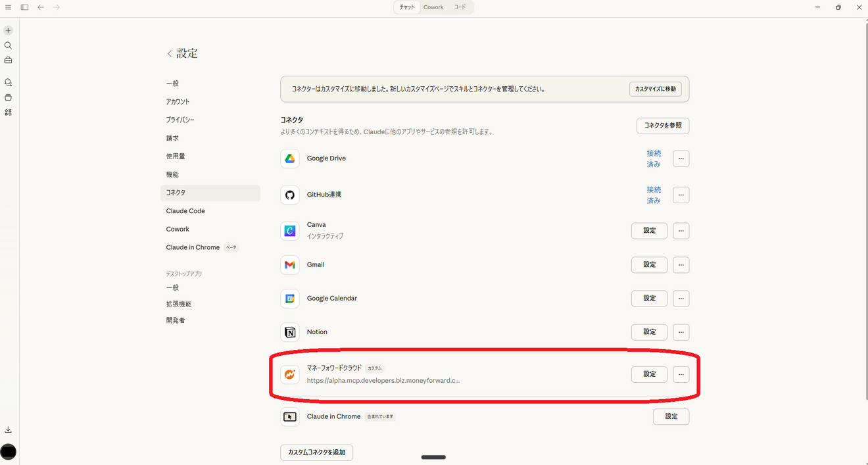Go forward with the right arrow
The height and width of the screenshot is (465, 868).
[x=57, y=7]
